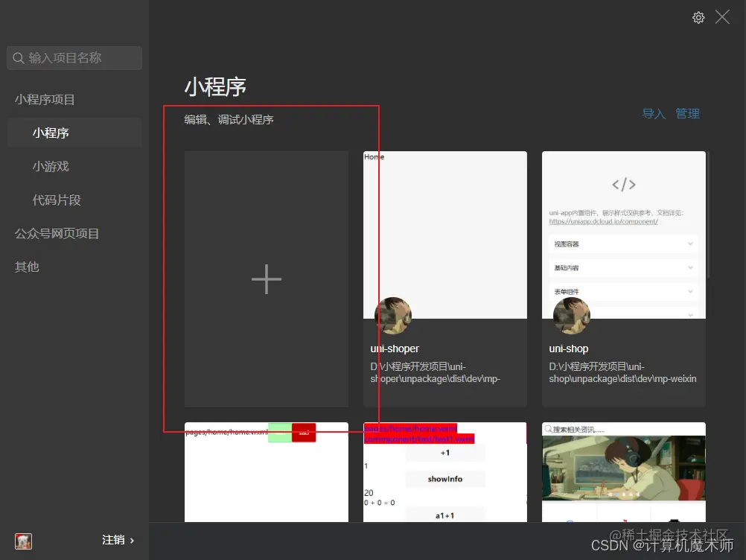Click the magnifier icon in the search box
Image resolution: width=746 pixels, height=560 pixels.
coord(18,57)
